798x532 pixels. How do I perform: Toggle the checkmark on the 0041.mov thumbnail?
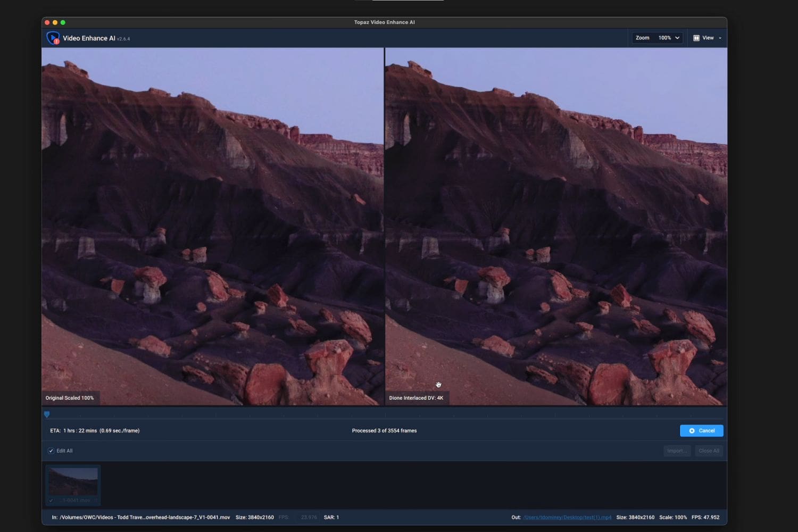pos(51,500)
